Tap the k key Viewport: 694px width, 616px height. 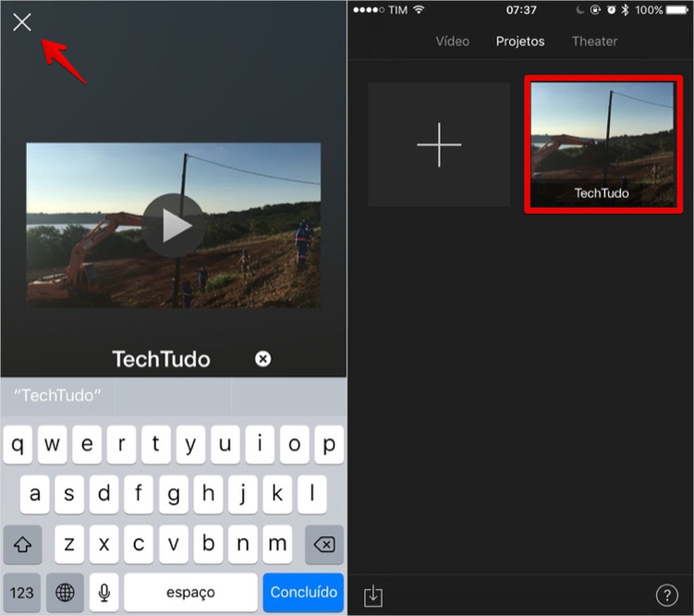(x=277, y=494)
